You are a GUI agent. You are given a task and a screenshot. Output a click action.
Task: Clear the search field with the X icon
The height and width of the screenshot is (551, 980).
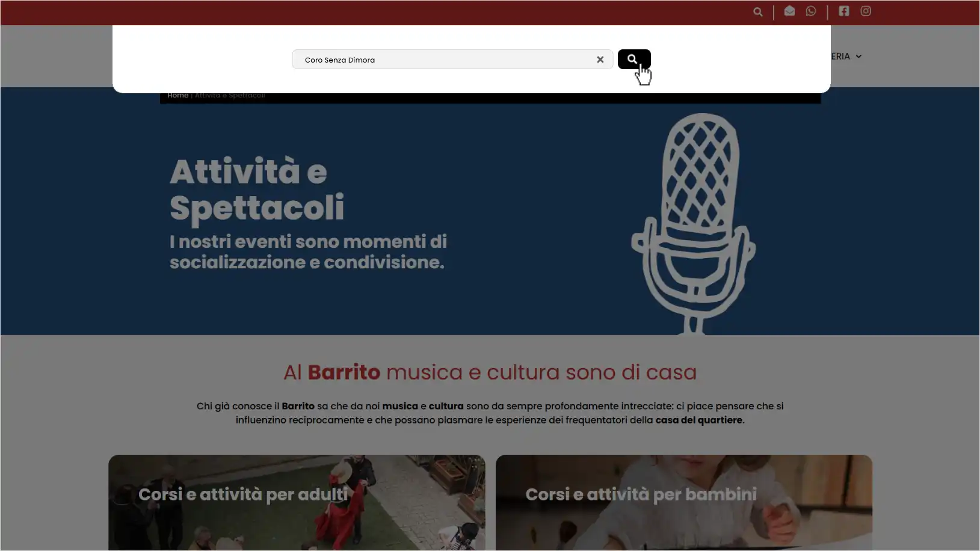pyautogui.click(x=600, y=59)
